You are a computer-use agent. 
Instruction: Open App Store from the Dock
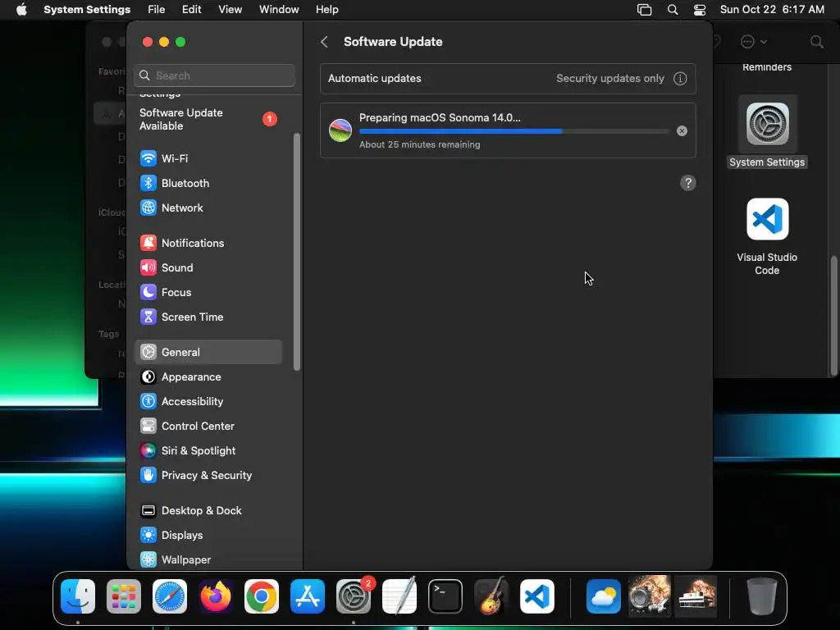[x=308, y=596]
